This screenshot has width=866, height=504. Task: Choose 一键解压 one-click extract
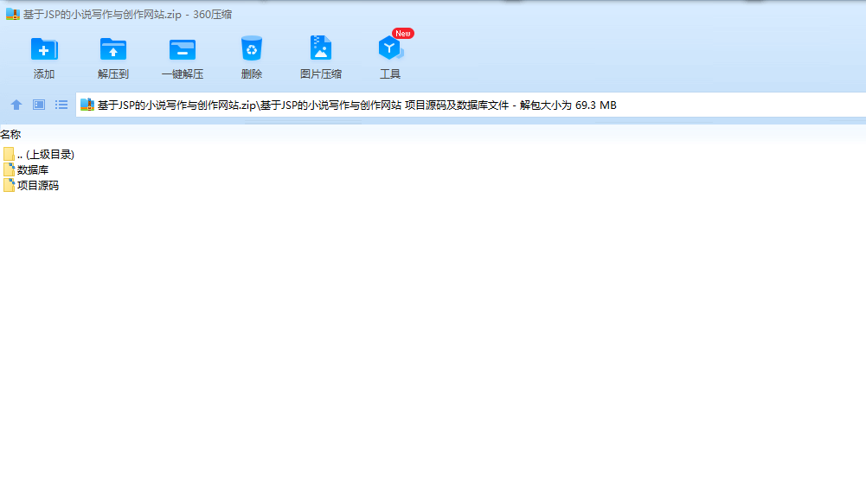tap(183, 49)
